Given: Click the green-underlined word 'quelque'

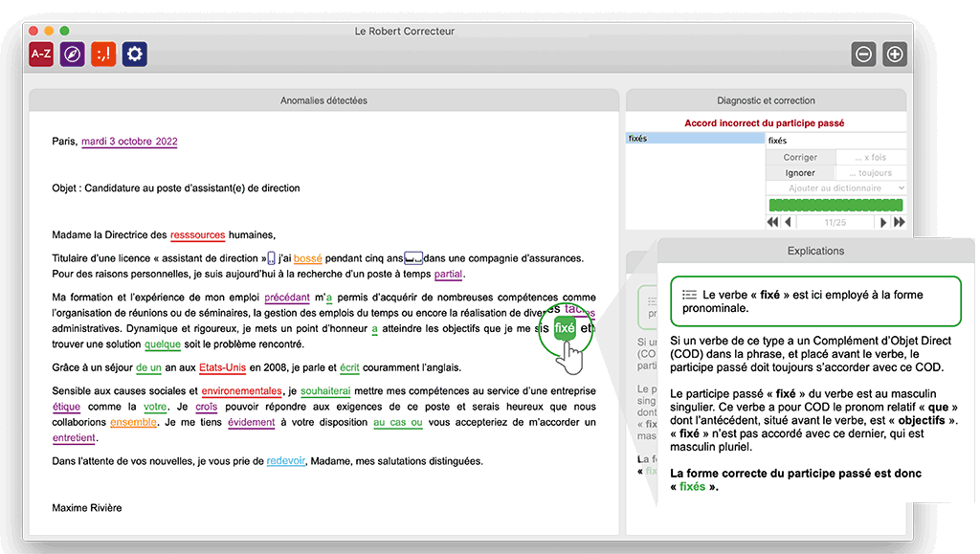Looking at the screenshot, I should tap(163, 344).
